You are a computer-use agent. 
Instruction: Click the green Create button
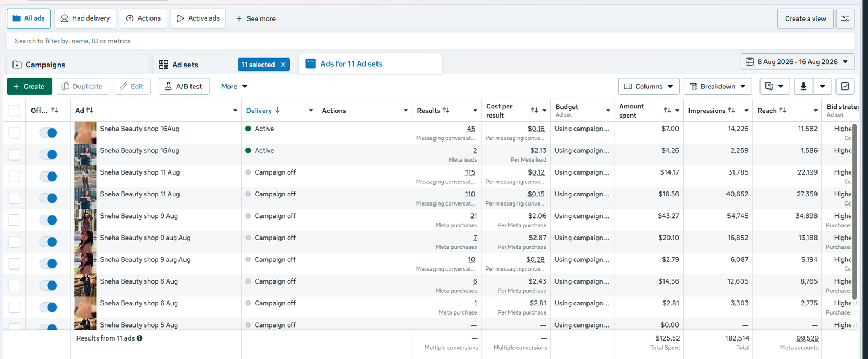pos(29,86)
